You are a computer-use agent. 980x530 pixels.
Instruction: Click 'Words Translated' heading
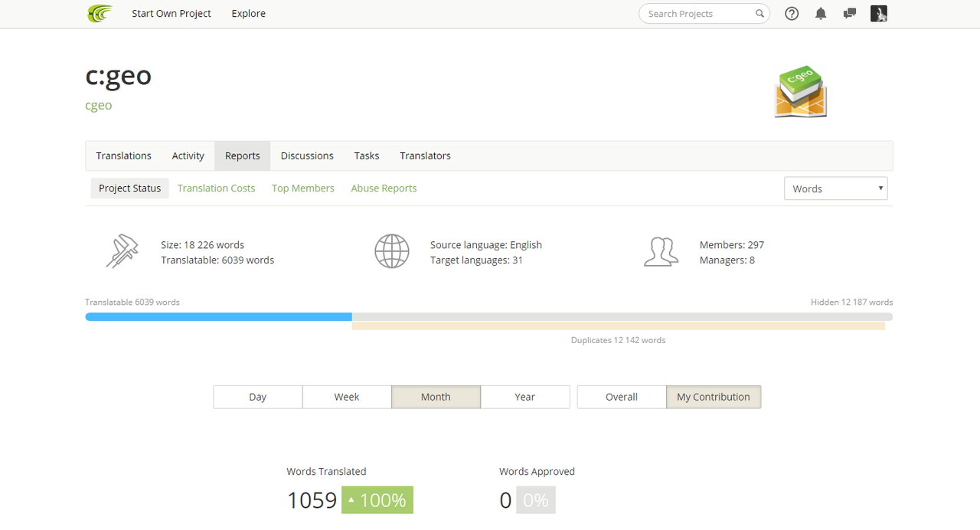point(327,471)
